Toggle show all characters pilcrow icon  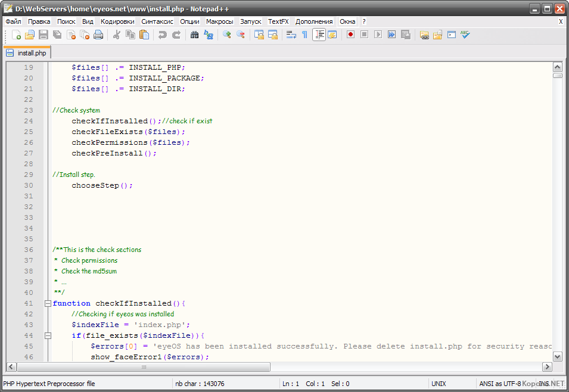click(305, 35)
